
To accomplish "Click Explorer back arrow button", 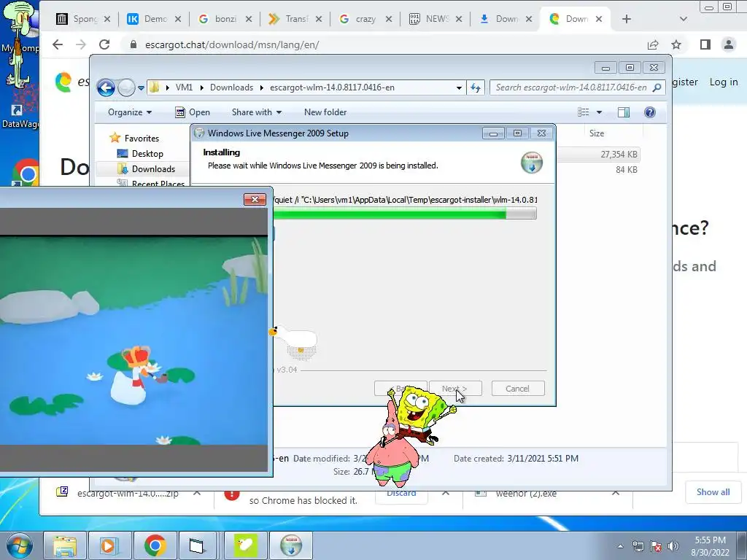I will point(106,87).
